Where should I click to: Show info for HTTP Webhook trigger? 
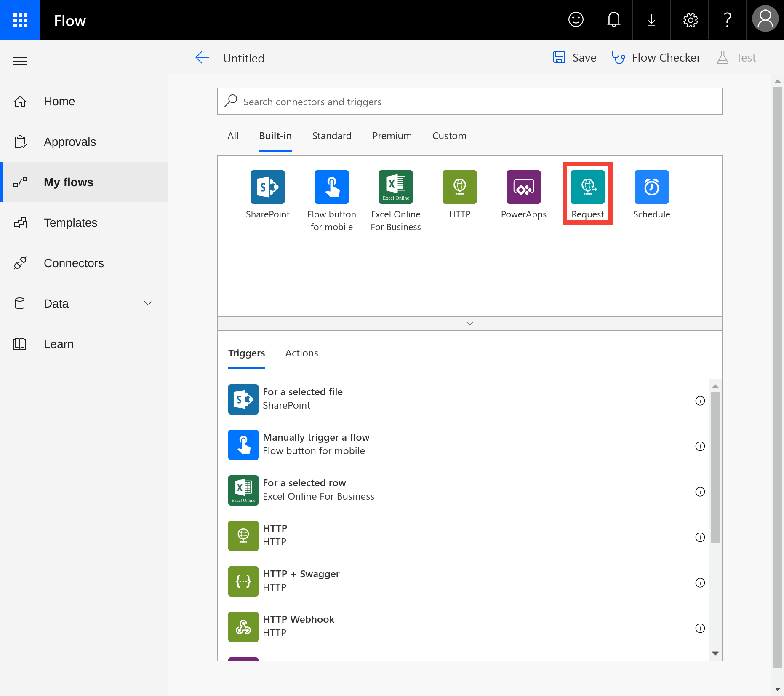pos(700,628)
